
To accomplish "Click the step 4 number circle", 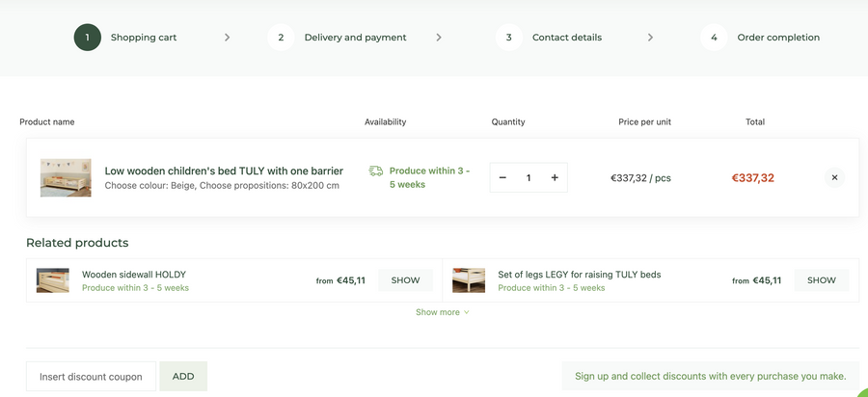I will pos(714,38).
